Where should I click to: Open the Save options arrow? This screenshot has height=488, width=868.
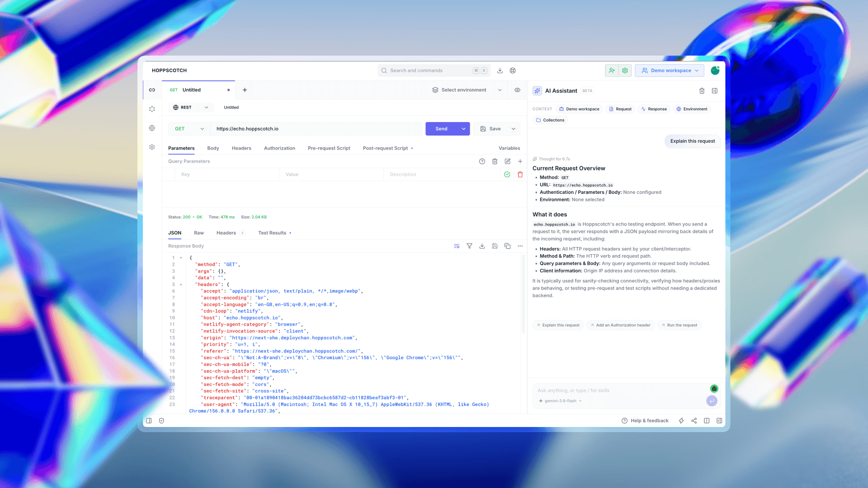pyautogui.click(x=514, y=129)
